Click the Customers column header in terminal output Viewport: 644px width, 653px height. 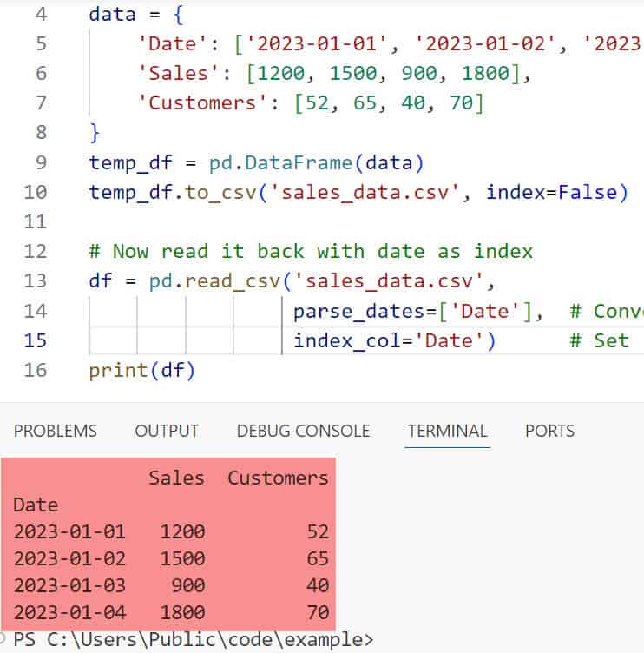278,478
